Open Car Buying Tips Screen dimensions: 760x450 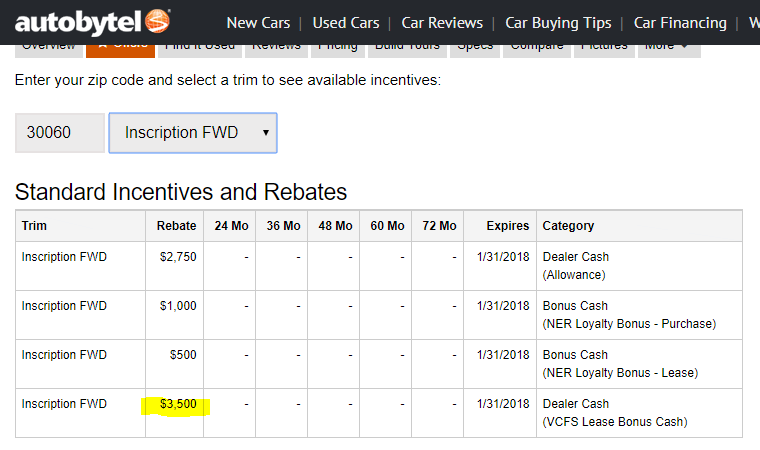558,23
